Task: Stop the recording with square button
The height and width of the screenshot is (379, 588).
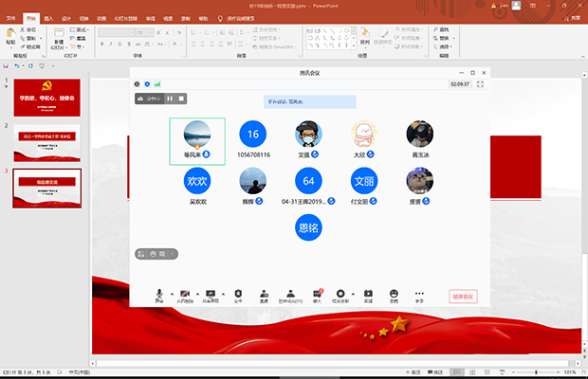Action: (x=181, y=98)
